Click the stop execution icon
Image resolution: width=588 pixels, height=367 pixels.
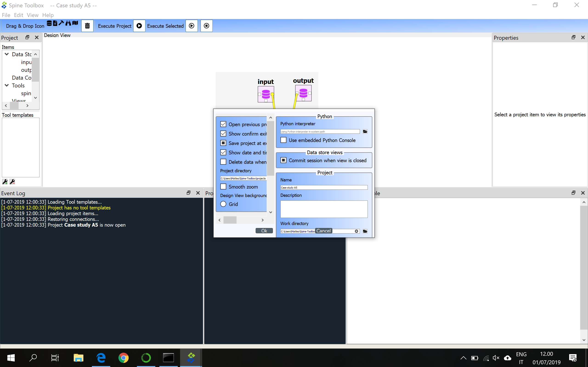click(x=206, y=26)
